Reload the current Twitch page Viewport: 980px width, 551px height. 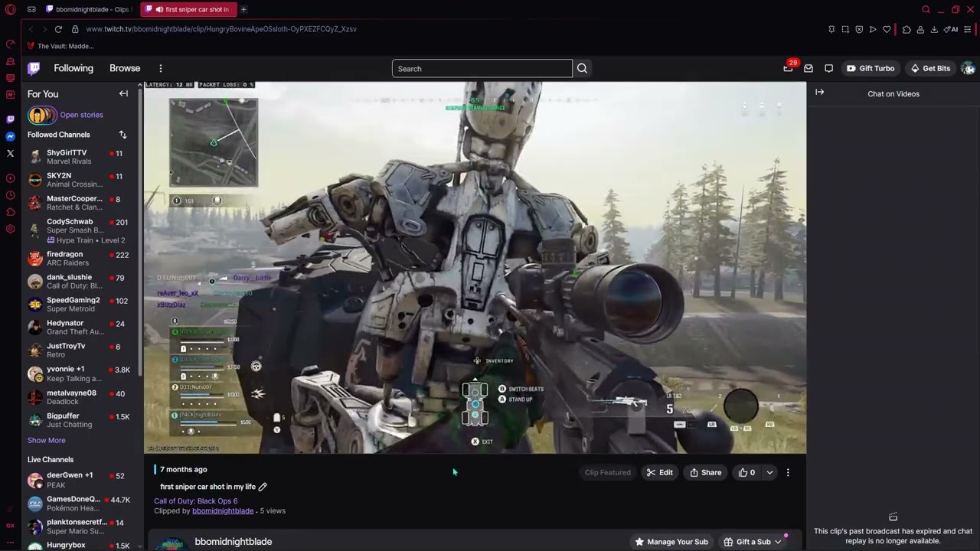pos(58,29)
